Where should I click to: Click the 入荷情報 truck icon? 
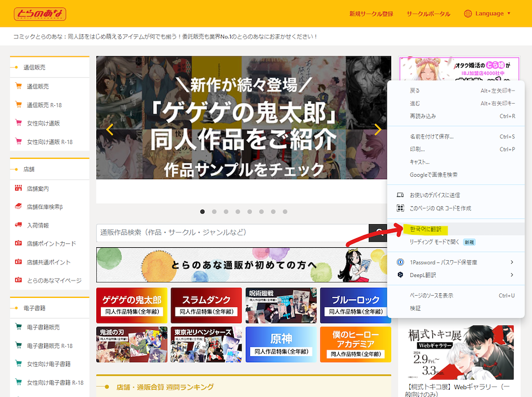(x=19, y=225)
